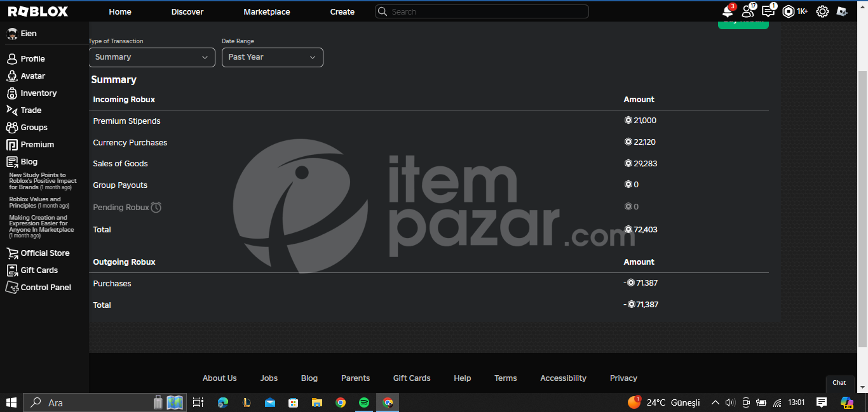
Task: Click the Roblox search field
Action: point(482,11)
